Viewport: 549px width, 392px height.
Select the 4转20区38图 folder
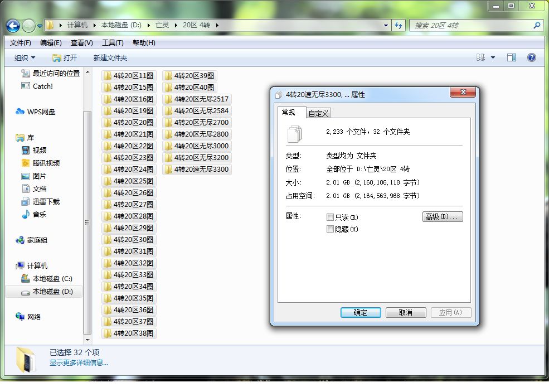coord(129,333)
